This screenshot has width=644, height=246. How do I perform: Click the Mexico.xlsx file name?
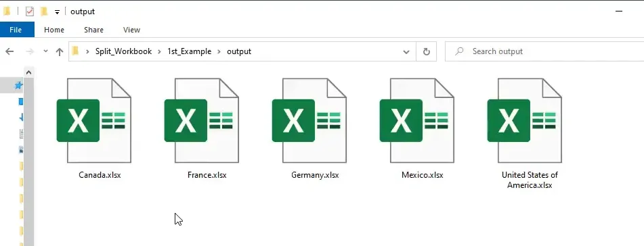(x=423, y=175)
